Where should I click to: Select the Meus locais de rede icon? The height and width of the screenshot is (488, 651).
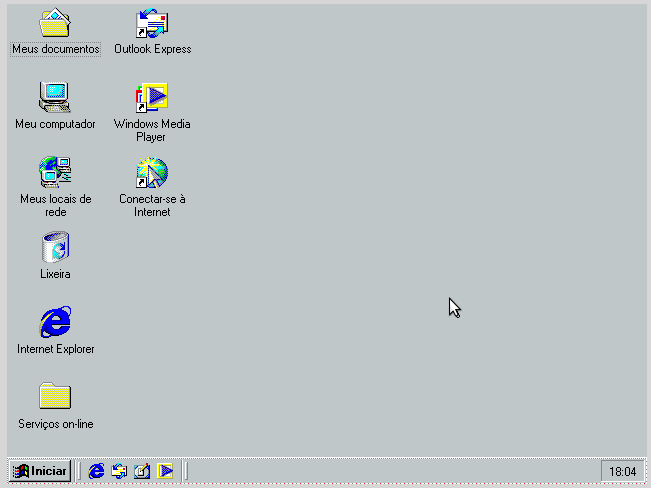(55, 172)
